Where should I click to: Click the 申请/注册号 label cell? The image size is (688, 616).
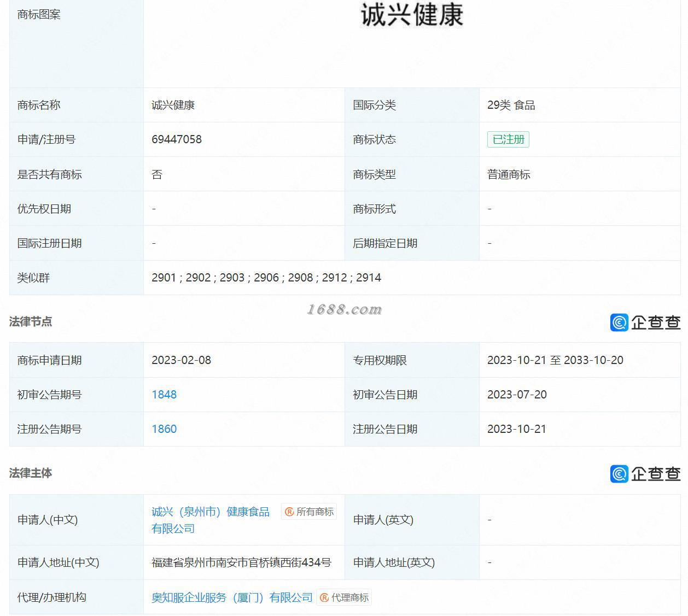pyautogui.click(x=77, y=139)
